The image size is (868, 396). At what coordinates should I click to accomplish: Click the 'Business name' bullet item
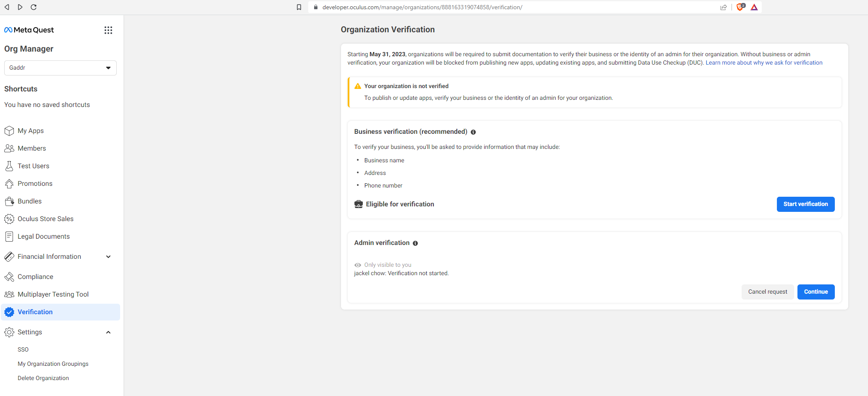coord(384,161)
